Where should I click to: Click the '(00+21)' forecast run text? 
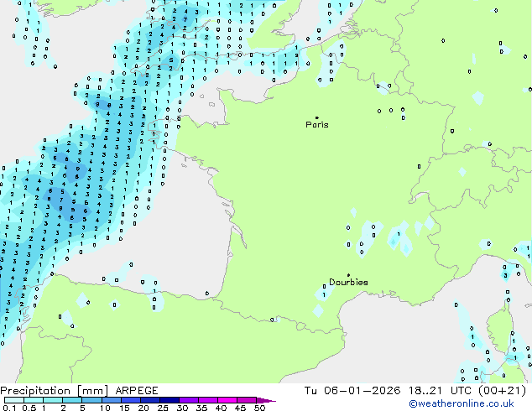click(x=503, y=391)
